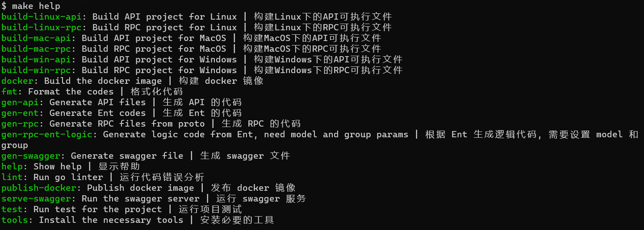
Task: Click the publish-docker target name
Action: pos(38,188)
